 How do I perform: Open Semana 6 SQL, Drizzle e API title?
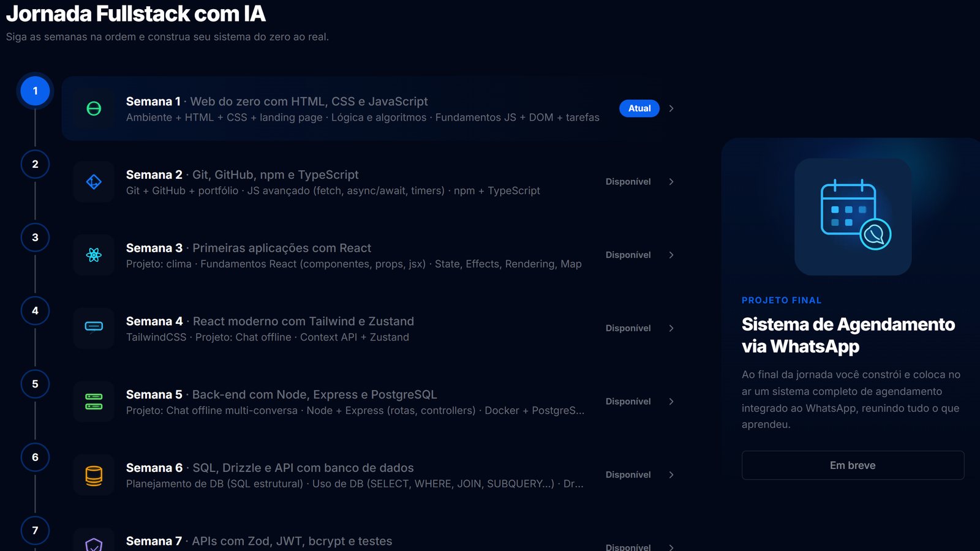(x=270, y=468)
